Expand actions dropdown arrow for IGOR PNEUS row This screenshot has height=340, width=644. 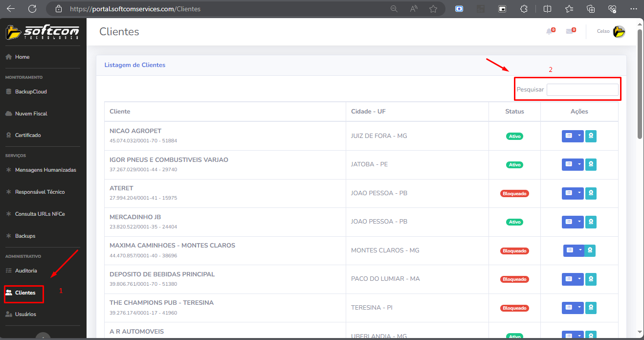pos(579,165)
